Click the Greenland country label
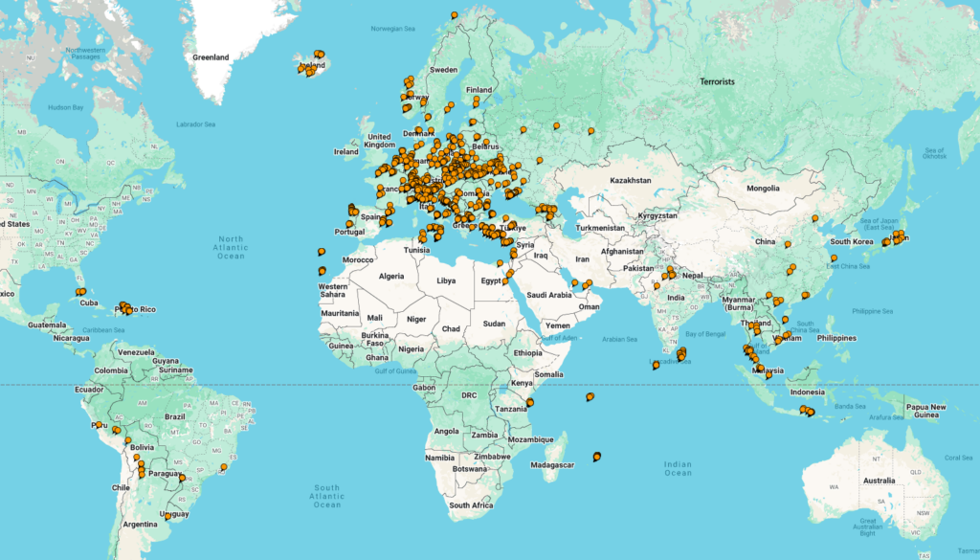Screen dimensions: 980x560 [x=211, y=57]
